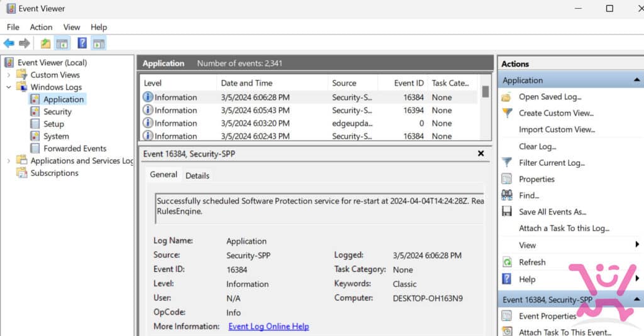Open the Help menu

coord(99,27)
